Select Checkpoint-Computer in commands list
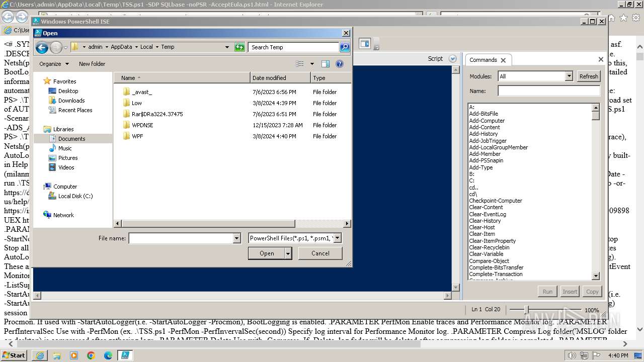Viewport: 644px width, 362px height. coord(496,201)
